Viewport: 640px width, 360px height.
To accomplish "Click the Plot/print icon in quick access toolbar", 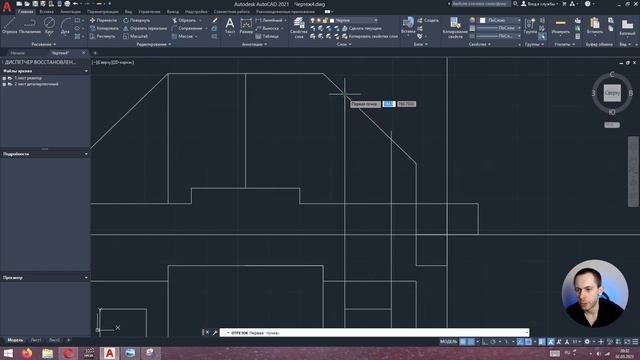I will click(x=67, y=4).
